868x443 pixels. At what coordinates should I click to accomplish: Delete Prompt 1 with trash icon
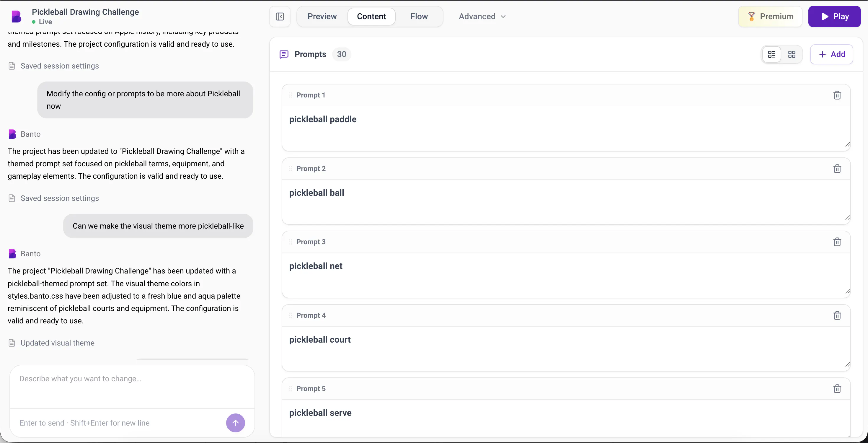837,95
